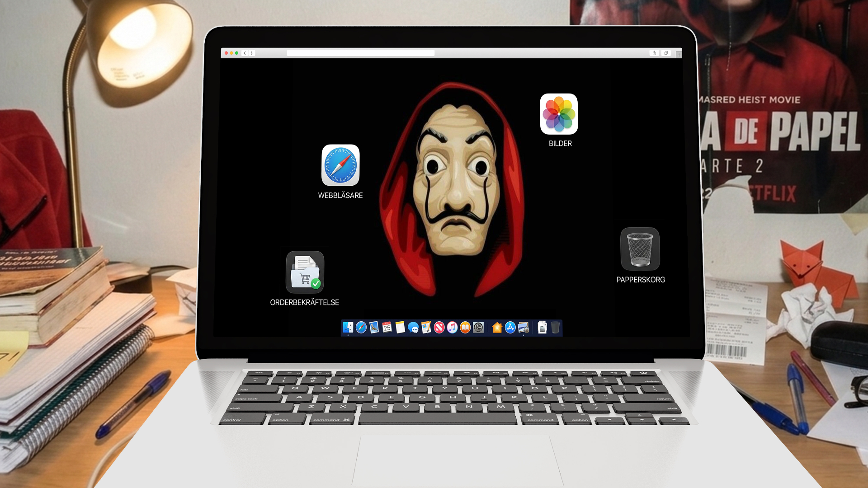
Task: Open the BILDER photos icon
Action: (x=559, y=114)
